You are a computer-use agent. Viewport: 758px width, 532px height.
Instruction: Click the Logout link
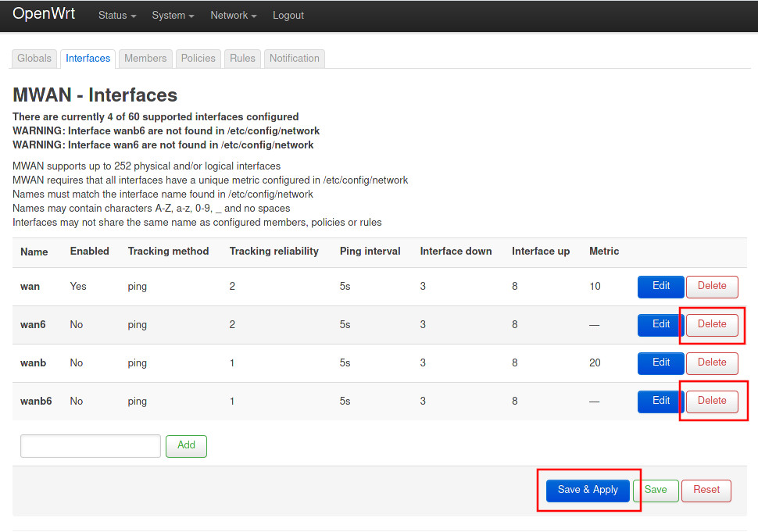(x=288, y=16)
